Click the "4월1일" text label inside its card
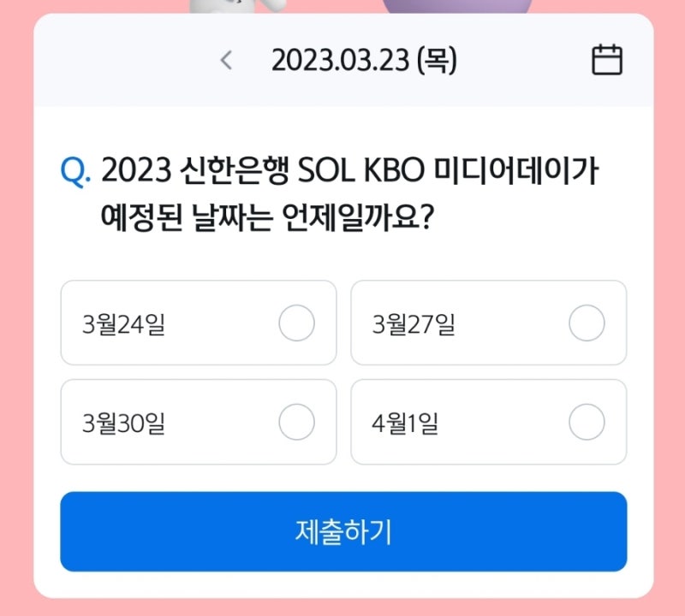685x616 pixels. [405, 422]
